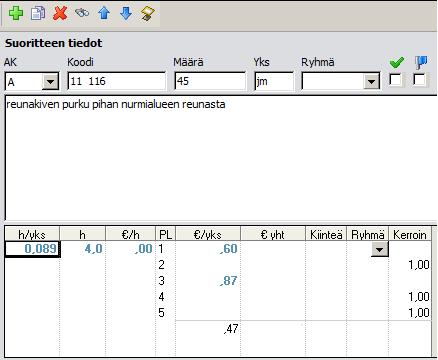The height and width of the screenshot is (360, 438).
Task: Click the PL column header
Action: [165, 234]
